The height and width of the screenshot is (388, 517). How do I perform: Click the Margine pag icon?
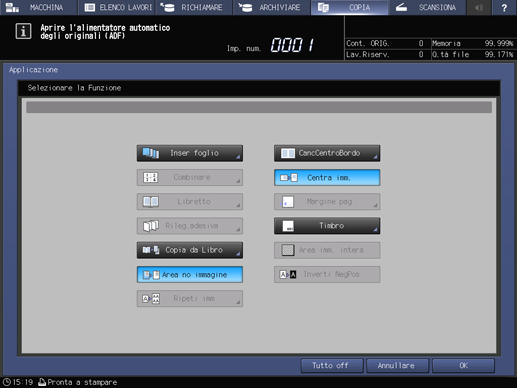[287, 202]
